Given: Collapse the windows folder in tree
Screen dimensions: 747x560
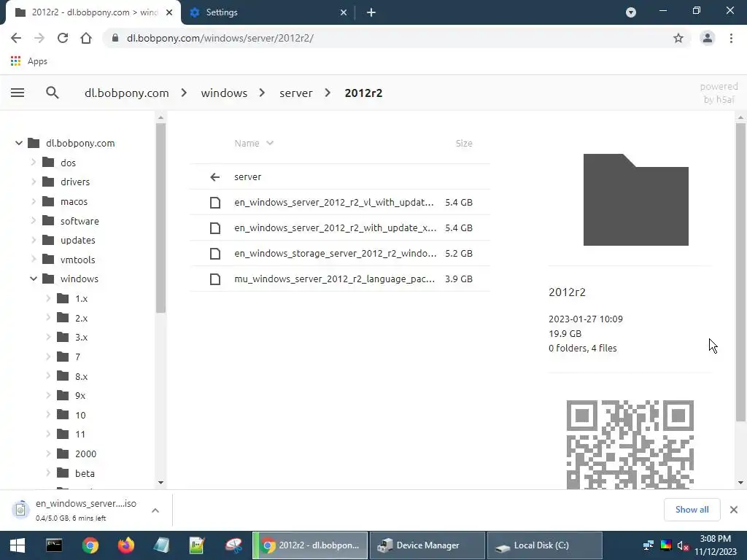Looking at the screenshot, I should (x=34, y=279).
